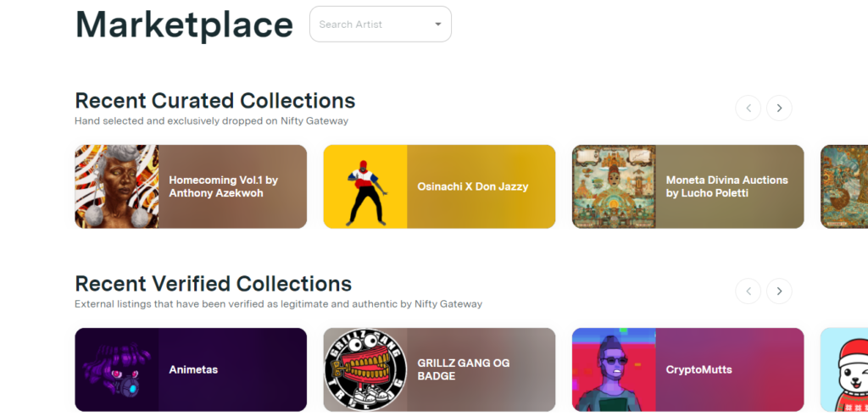
Task: Click next arrow for Curated Collections
Action: coord(779,108)
